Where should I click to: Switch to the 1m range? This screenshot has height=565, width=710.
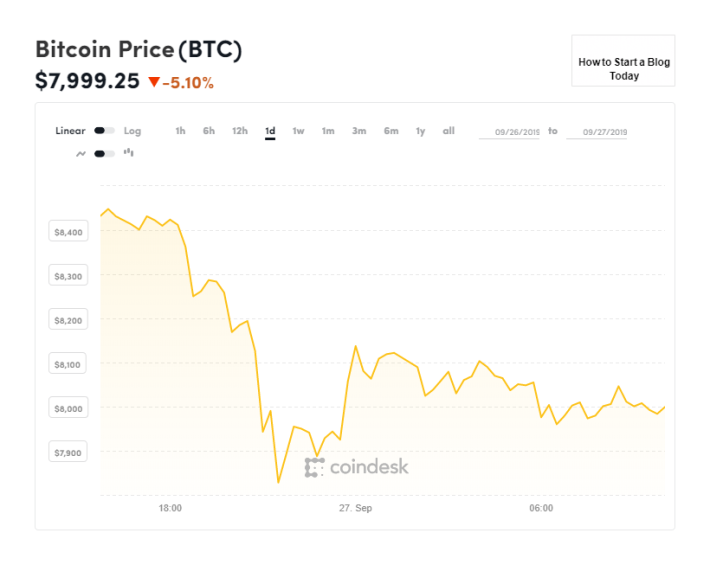[x=328, y=131]
